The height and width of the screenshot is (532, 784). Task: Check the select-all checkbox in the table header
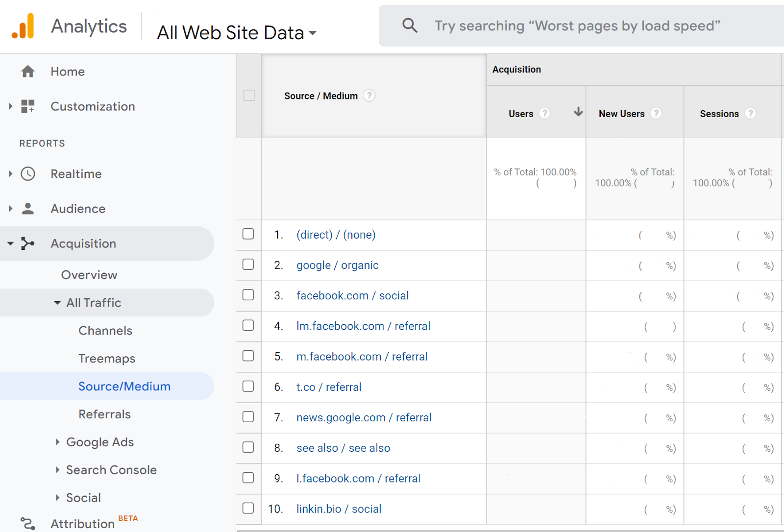tap(248, 96)
